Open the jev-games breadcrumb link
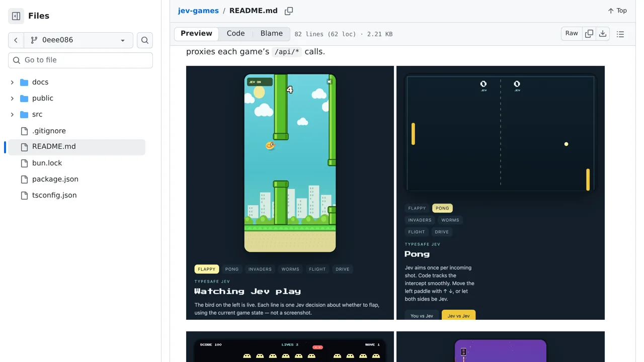This screenshot has height=362, width=644. click(x=198, y=11)
